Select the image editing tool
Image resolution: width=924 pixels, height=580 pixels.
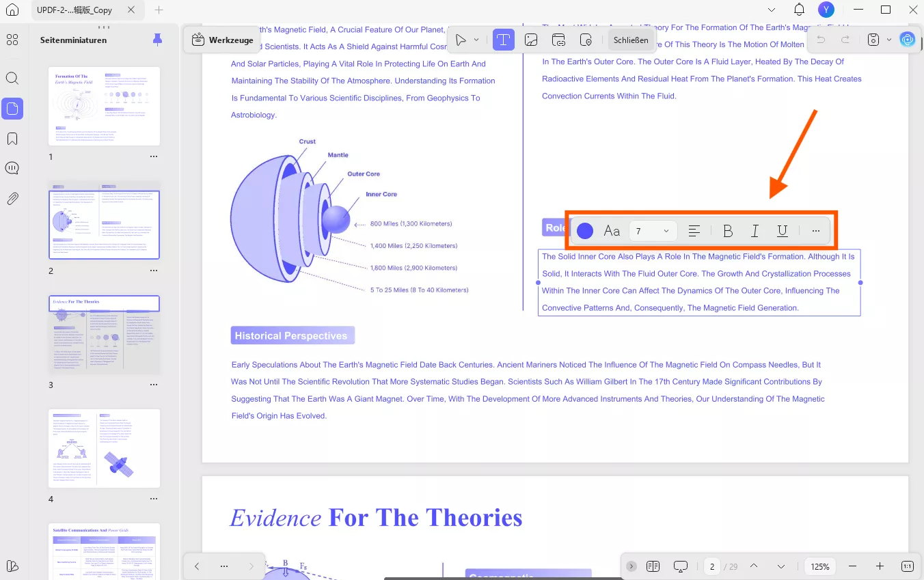pyautogui.click(x=531, y=40)
